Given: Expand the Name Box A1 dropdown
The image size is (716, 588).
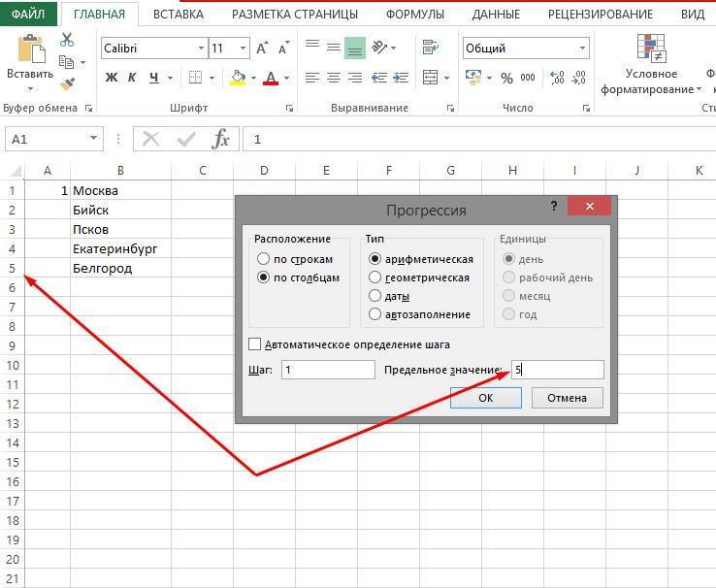Looking at the screenshot, I should click(x=93, y=139).
